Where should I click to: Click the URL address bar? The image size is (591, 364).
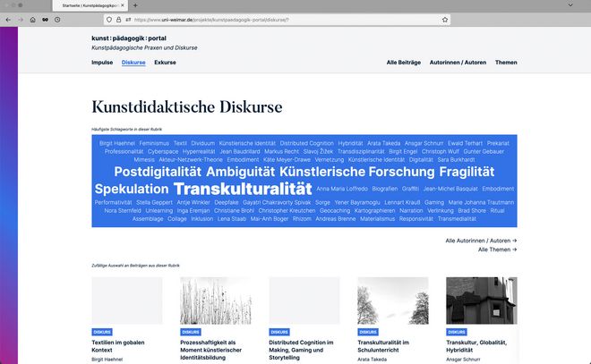point(277,20)
